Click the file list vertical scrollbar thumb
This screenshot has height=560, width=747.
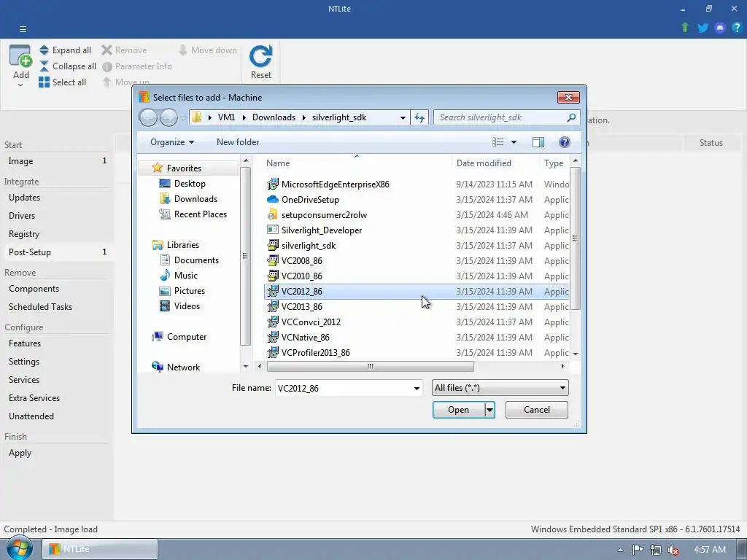(x=575, y=238)
